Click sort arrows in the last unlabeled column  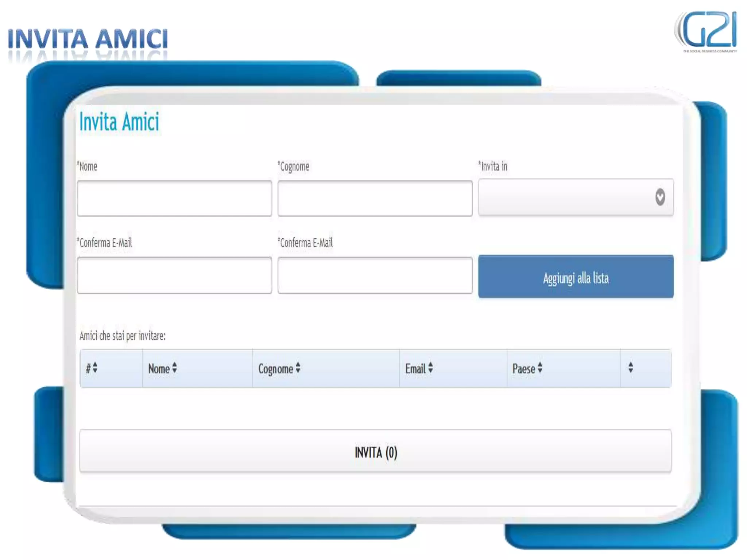click(631, 367)
